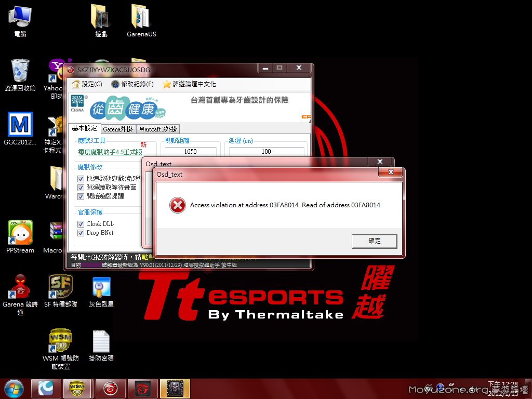Select the 基本設定 tab
Viewport: 532px width, 399px height.
point(85,128)
